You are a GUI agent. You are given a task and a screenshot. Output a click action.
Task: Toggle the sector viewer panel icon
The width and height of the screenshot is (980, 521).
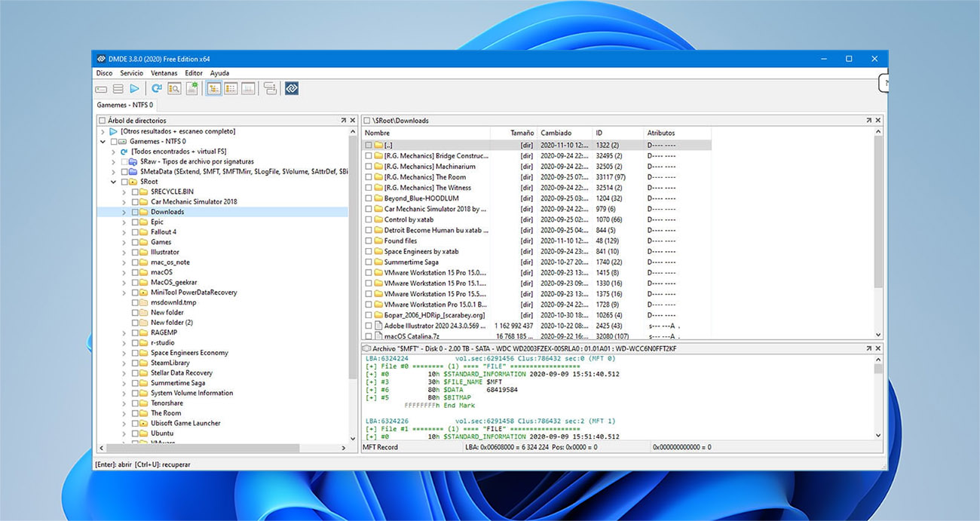(x=249, y=88)
